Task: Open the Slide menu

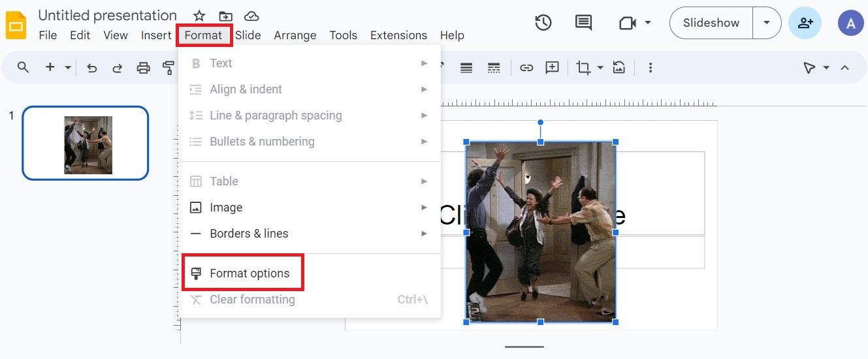Action: pos(248,35)
